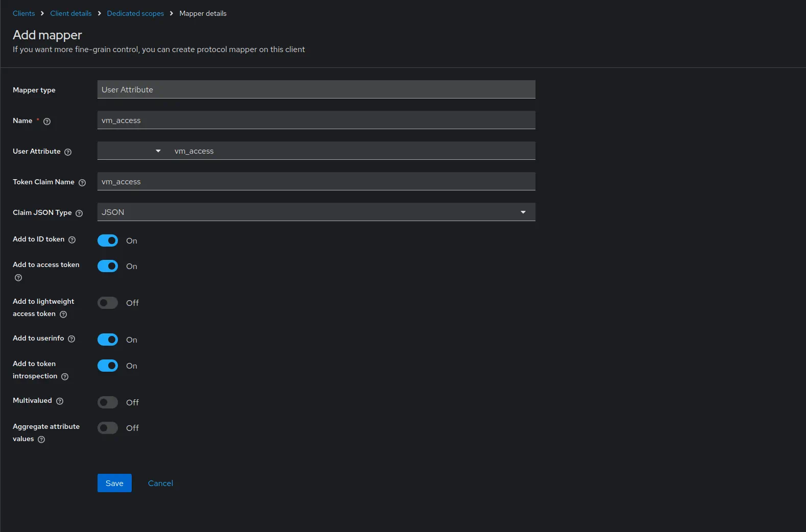Viewport: 806px width, 532px height.
Task: Click the Multivalued help icon
Action: [x=60, y=401]
